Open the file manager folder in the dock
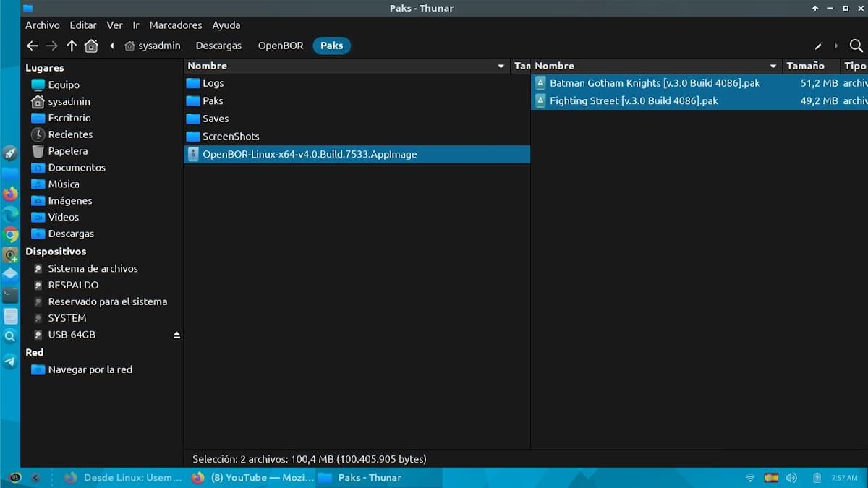 click(x=10, y=174)
